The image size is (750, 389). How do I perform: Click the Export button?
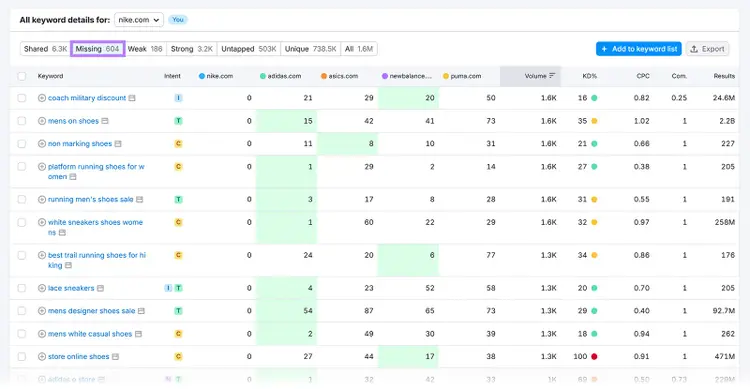click(x=707, y=49)
